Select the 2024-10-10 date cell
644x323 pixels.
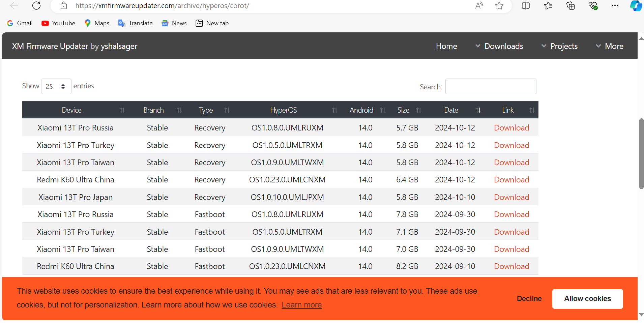point(455,197)
